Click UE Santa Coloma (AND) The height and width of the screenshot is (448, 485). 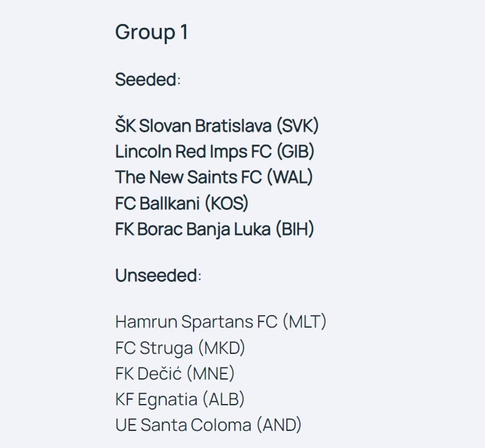click(208, 425)
